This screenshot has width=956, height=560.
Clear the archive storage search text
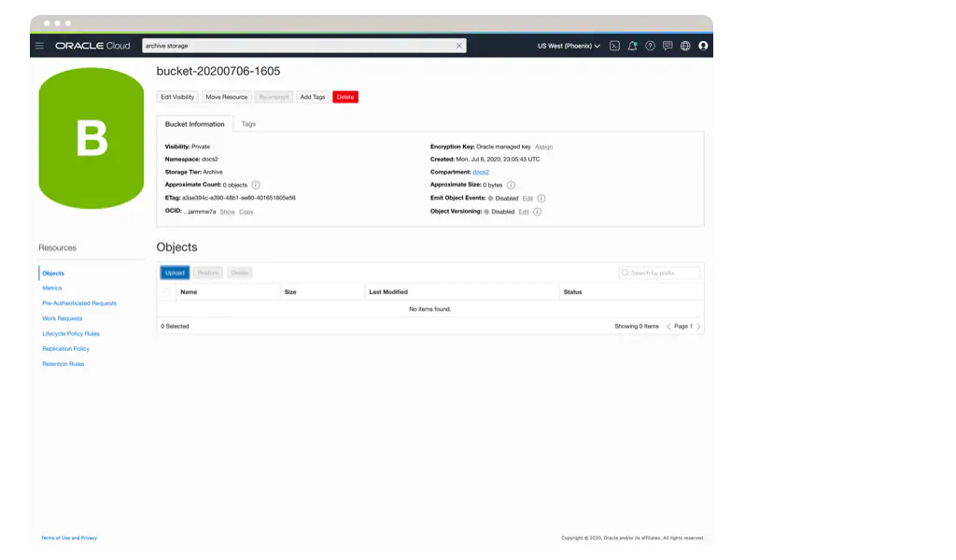[x=458, y=46]
